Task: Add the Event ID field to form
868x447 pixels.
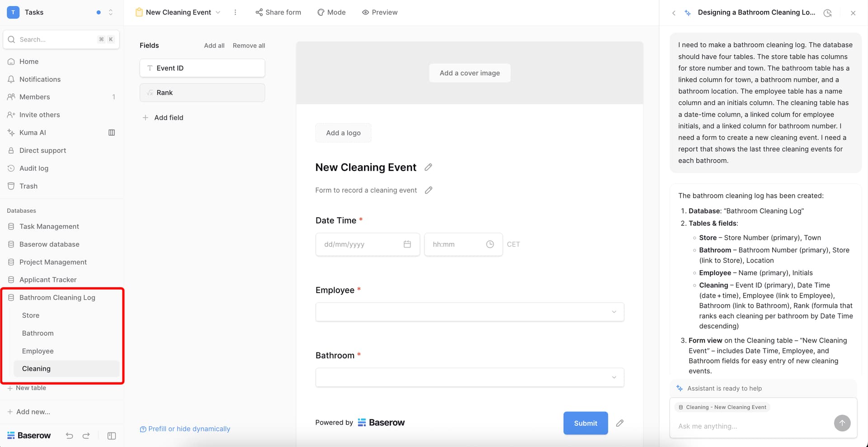Action: point(202,68)
